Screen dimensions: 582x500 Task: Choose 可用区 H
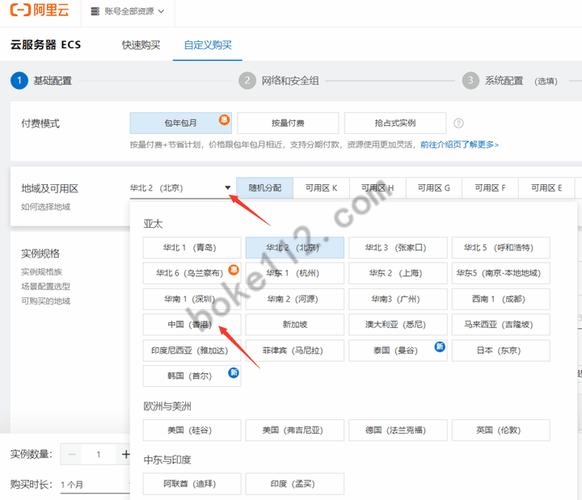click(377, 188)
